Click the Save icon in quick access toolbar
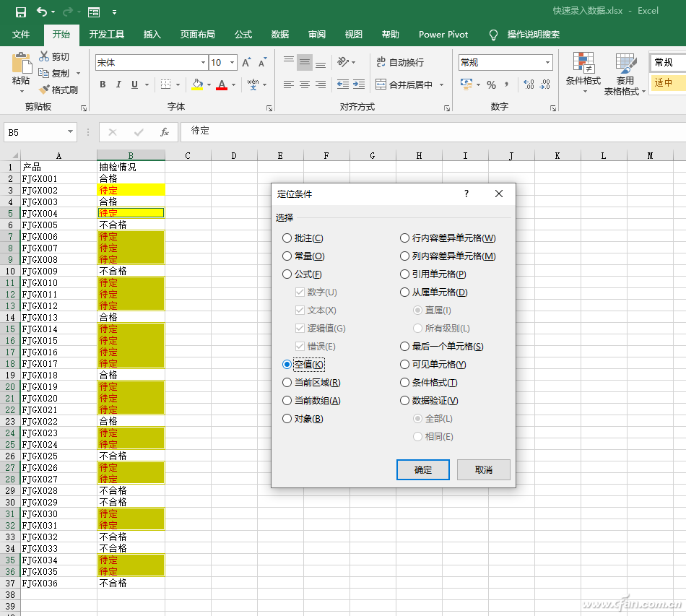 [20, 12]
